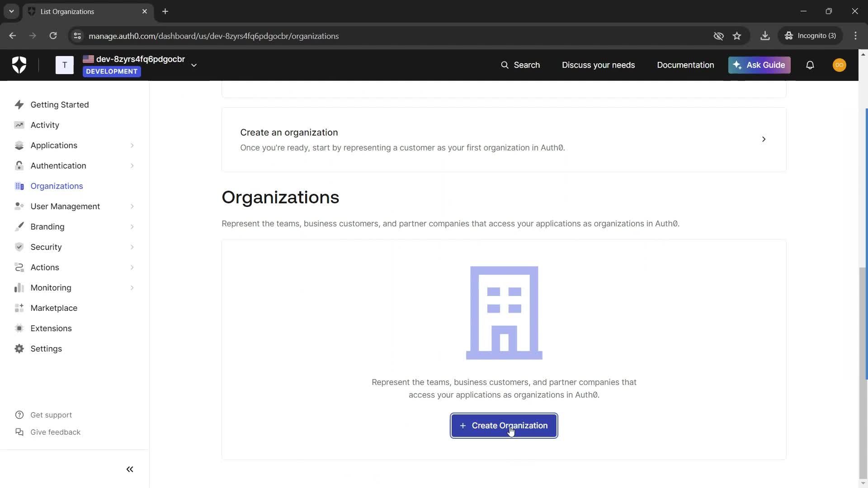This screenshot has width=868, height=488.
Task: Click the Create an organization arrow chevron
Action: [x=764, y=139]
